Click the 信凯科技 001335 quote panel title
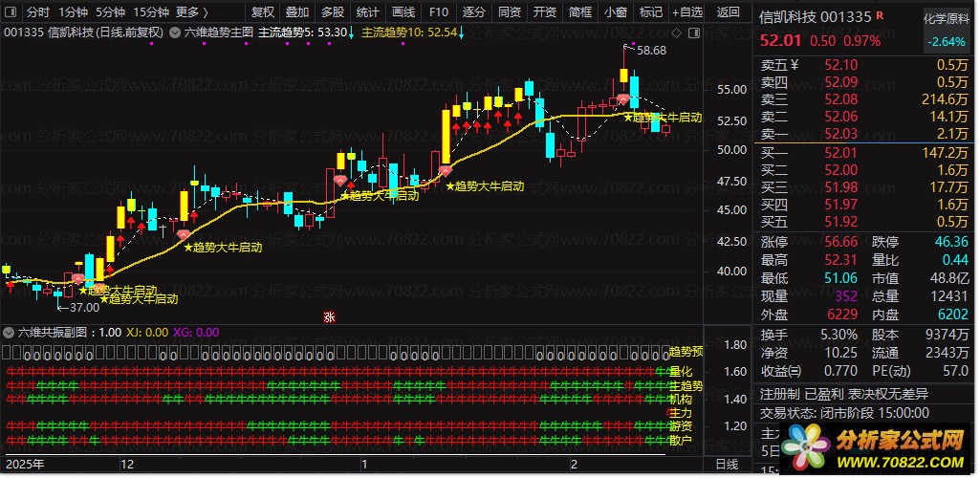This screenshot has height=478, width=980. (x=815, y=17)
